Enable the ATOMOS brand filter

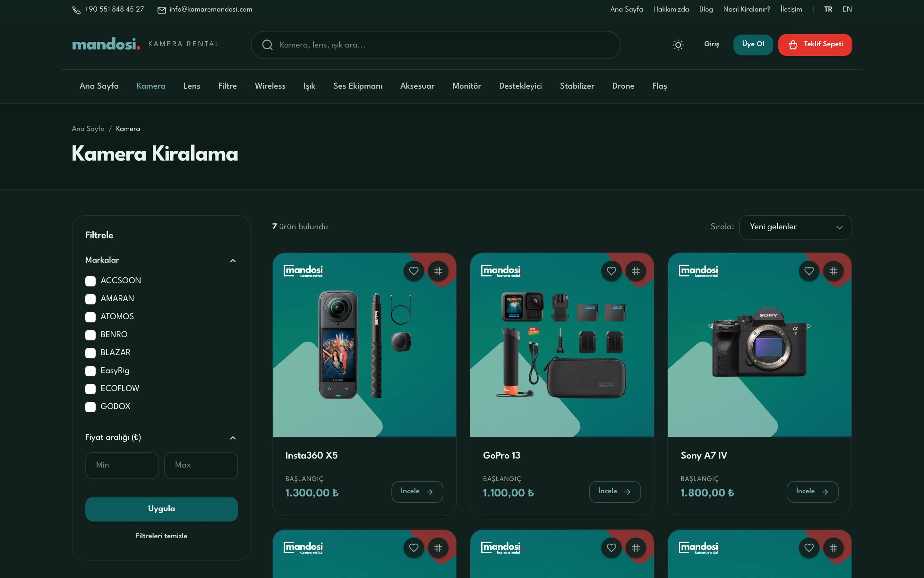pyautogui.click(x=90, y=317)
